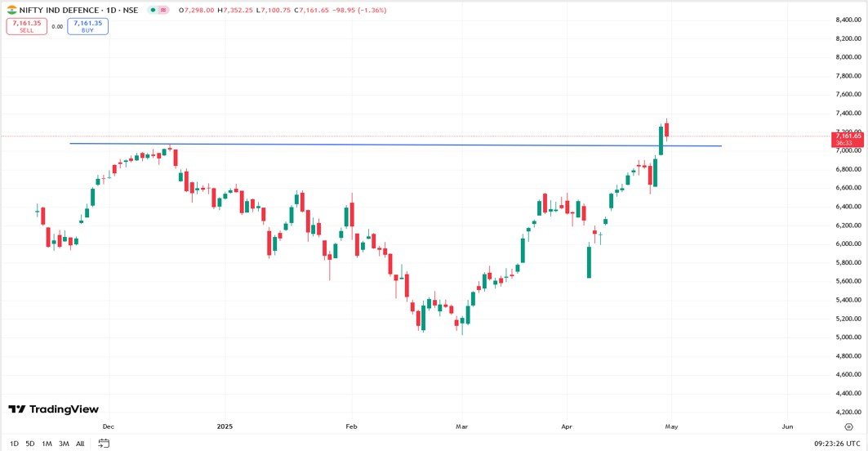868x451 pixels.
Task: Click the SELL 7,161.35 button
Action: point(27,27)
